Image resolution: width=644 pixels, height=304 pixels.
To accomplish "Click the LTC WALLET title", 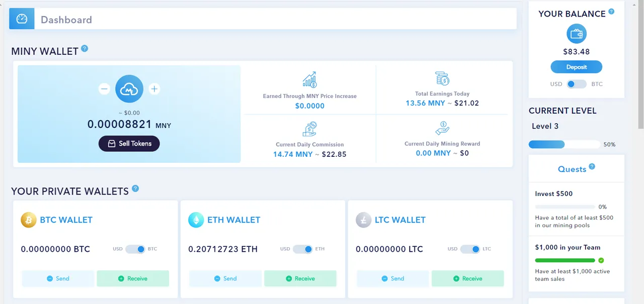I will click(400, 220).
